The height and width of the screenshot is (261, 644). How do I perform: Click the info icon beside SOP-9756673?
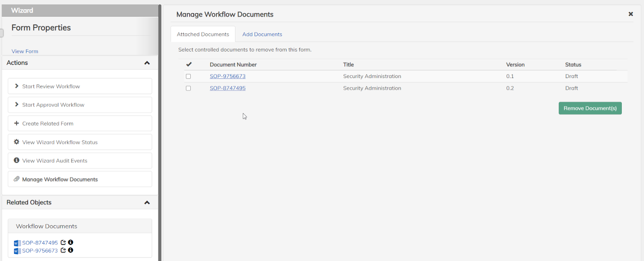70,251
